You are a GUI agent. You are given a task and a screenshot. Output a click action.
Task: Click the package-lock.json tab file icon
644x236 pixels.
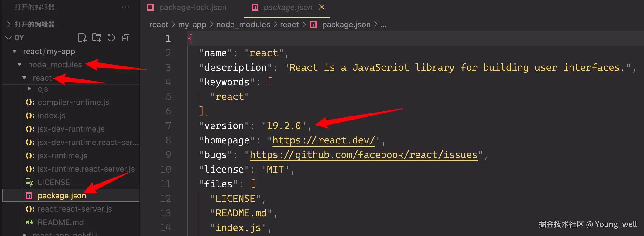pyautogui.click(x=150, y=7)
